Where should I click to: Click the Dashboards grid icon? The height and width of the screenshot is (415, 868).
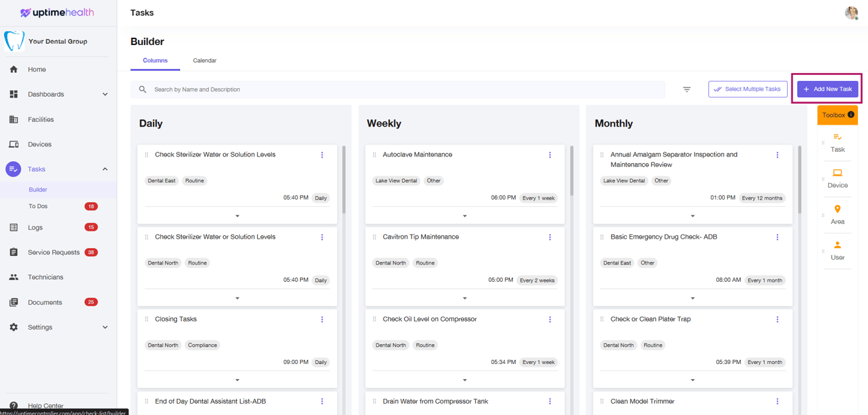(14, 94)
